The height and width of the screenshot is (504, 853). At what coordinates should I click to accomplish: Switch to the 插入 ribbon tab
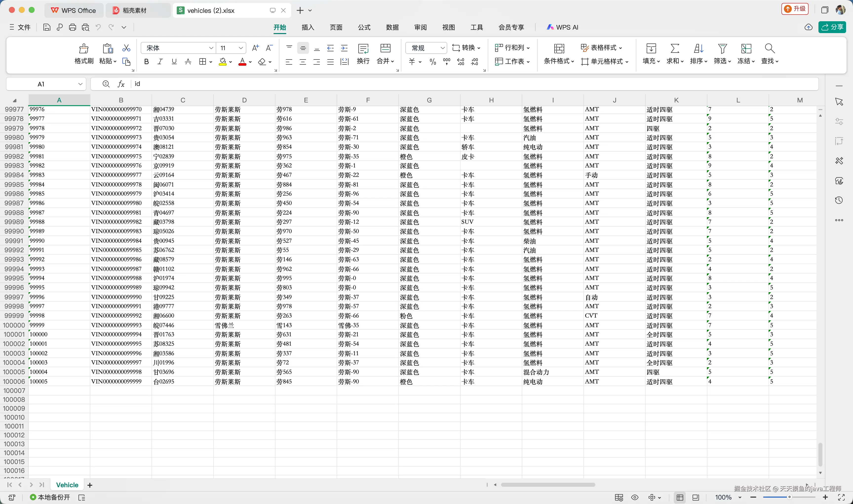(x=308, y=27)
